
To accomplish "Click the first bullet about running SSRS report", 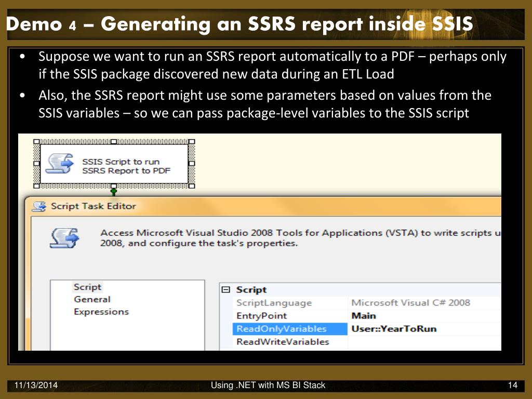I will (x=272, y=65).
